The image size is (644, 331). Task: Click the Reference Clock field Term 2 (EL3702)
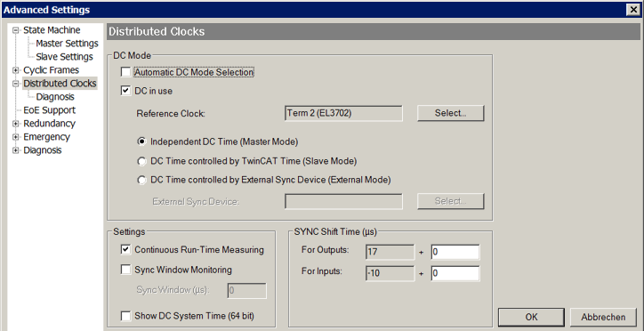[343, 113]
